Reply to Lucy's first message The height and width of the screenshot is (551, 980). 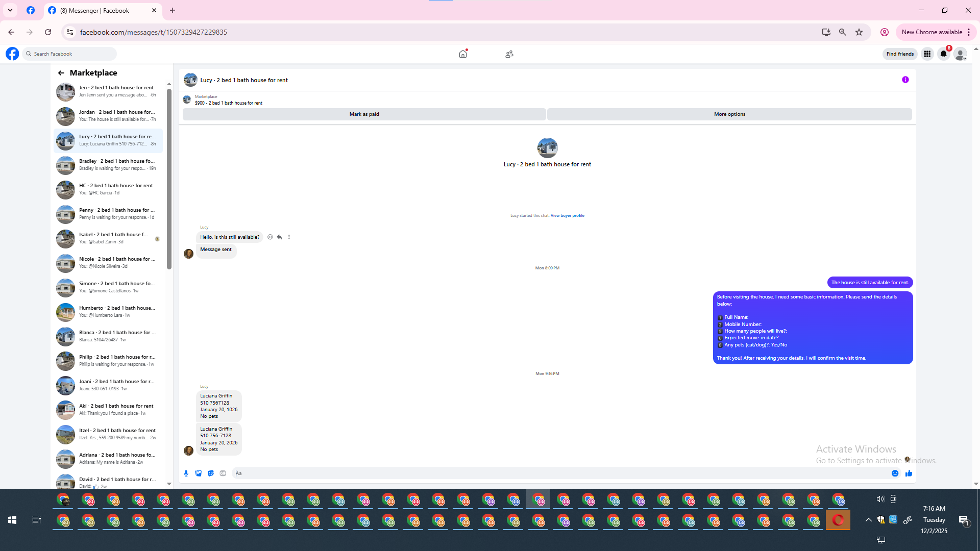pos(279,237)
